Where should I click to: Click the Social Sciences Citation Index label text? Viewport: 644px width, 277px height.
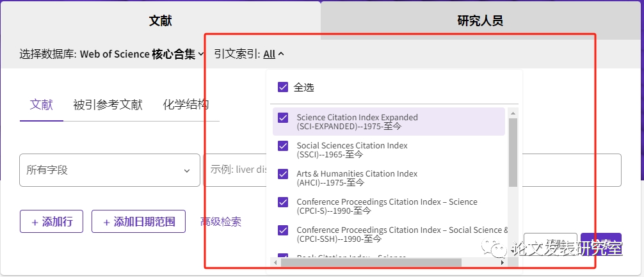[x=352, y=150]
